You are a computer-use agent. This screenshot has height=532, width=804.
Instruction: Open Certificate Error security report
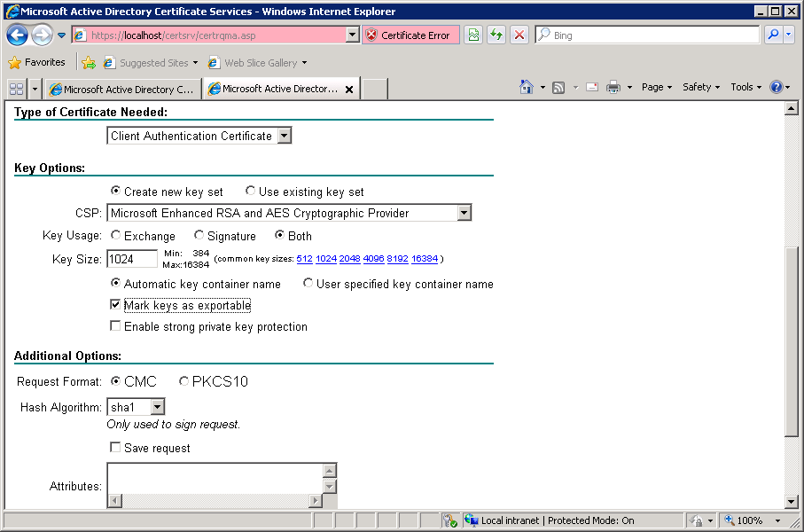(x=410, y=35)
